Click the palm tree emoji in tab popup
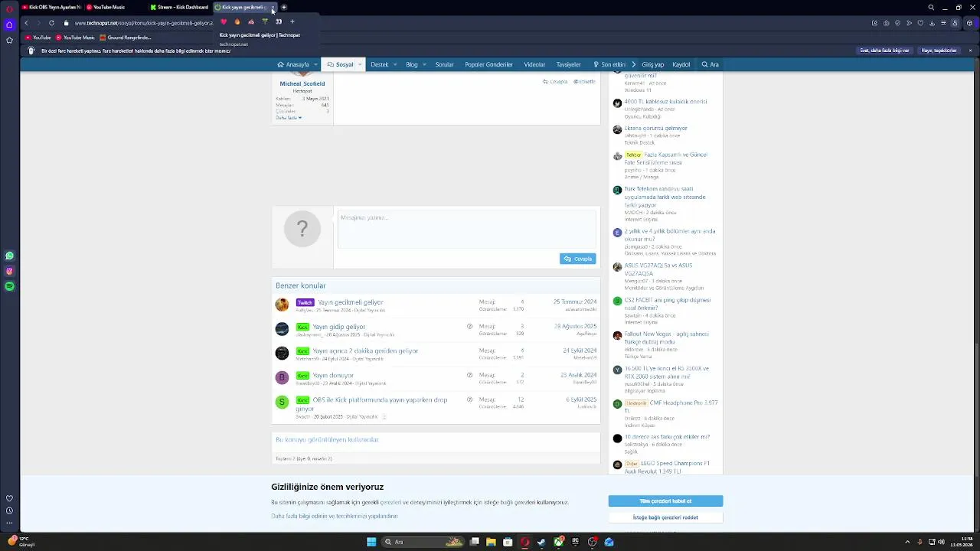The height and width of the screenshot is (551, 980). [265, 21]
